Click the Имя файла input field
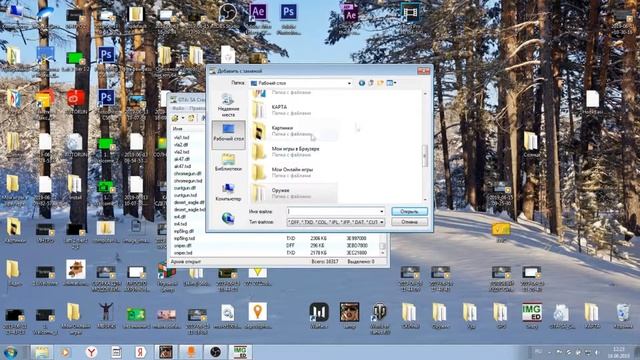Viewport: 640px width, 360px height. [333, 211]
